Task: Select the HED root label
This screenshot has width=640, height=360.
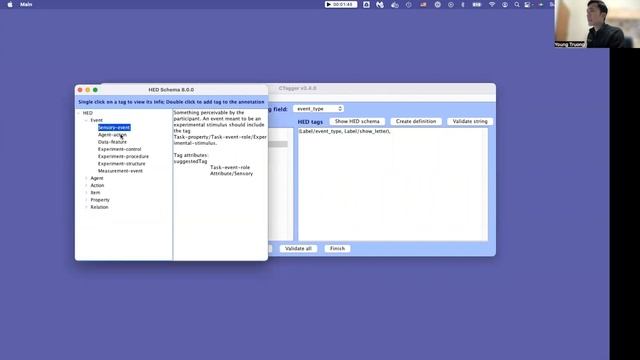Action: 88,113
